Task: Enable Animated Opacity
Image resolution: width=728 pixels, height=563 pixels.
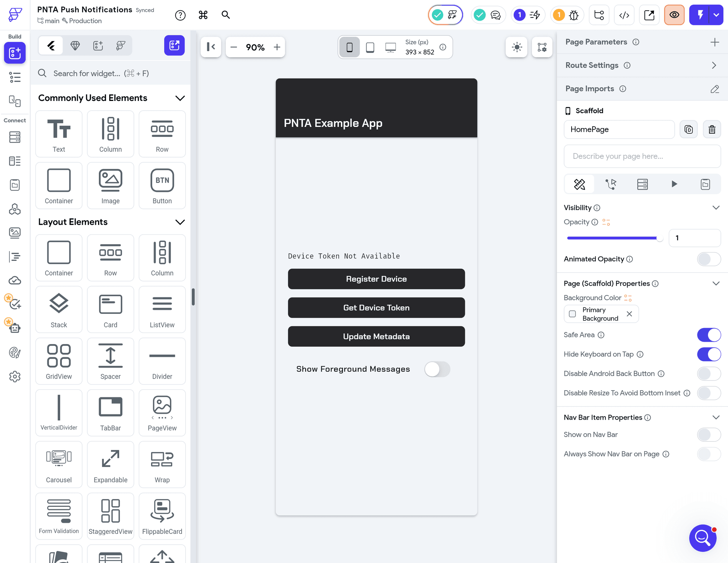Action: 708,259
